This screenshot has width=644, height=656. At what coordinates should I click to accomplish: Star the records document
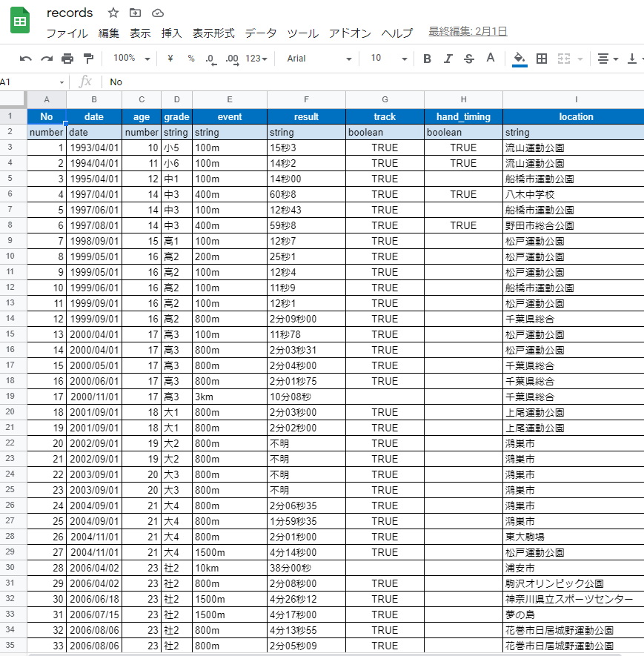(113, 13)
